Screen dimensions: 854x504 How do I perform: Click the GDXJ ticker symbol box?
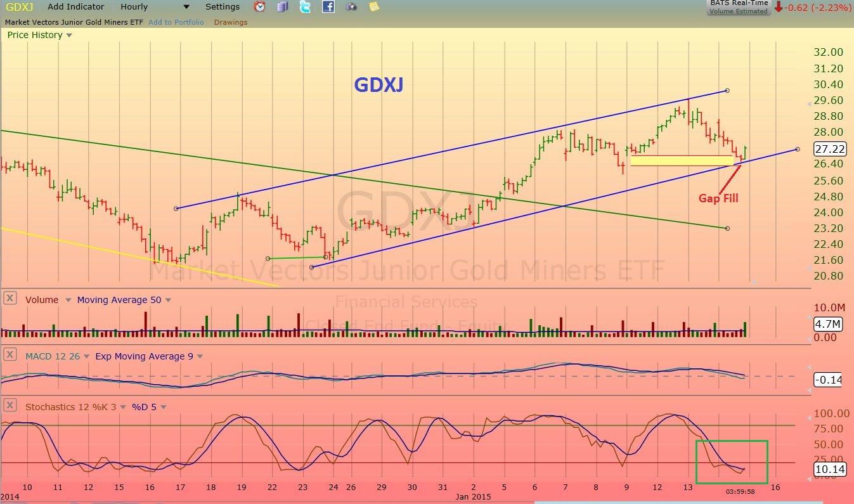click(x=19, y=7)
